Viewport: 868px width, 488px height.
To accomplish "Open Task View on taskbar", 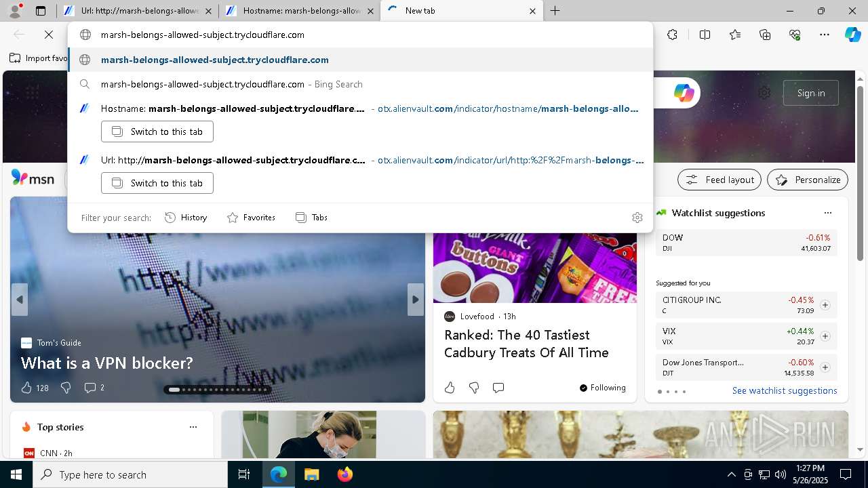I will pyautogui.click(x=244, y=474).
